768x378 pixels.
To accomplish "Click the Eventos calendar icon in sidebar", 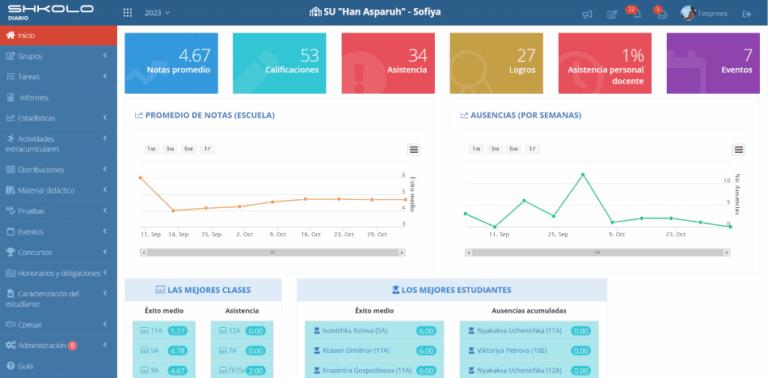I will (10, 232).
